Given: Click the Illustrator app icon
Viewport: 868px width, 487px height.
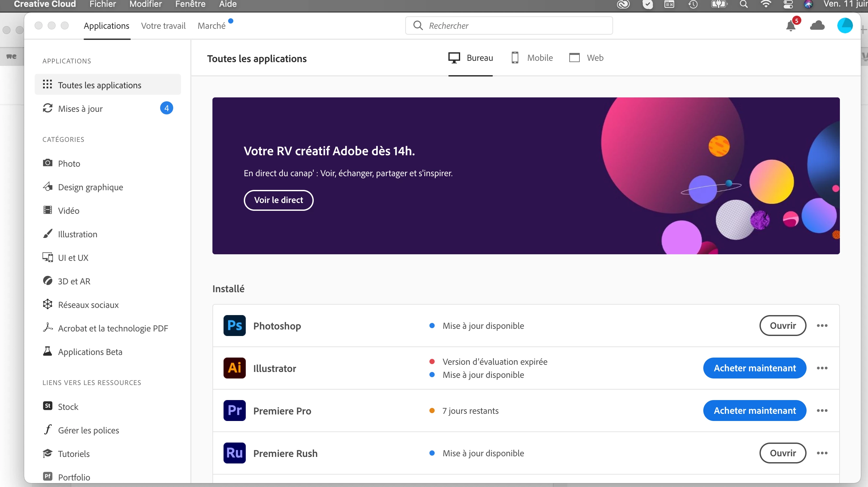Looking at the screenshot, I should coord(234,368).
